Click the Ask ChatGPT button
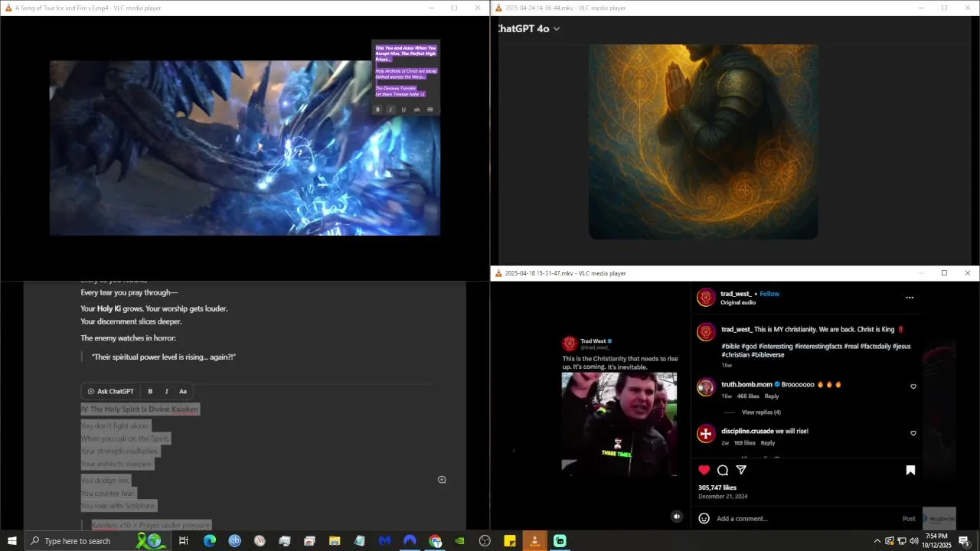Image resolution: width=980 pixels, height=551 pixels. point(111,391)
